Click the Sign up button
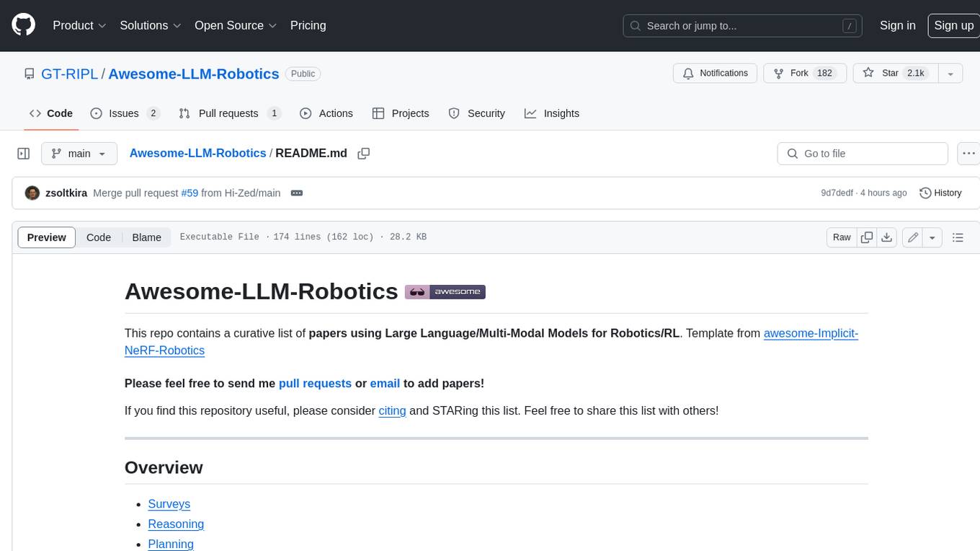 tap(953, 25)
